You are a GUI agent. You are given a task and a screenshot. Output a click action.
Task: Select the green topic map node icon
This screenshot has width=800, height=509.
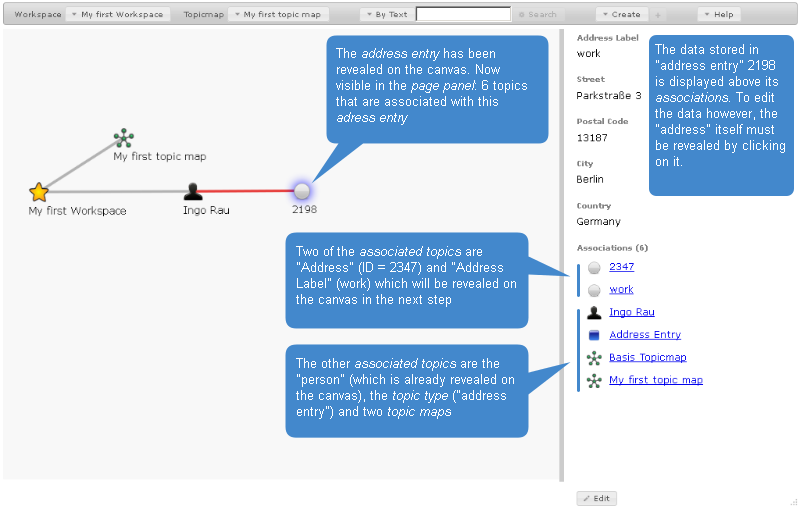tap(123, 138)
